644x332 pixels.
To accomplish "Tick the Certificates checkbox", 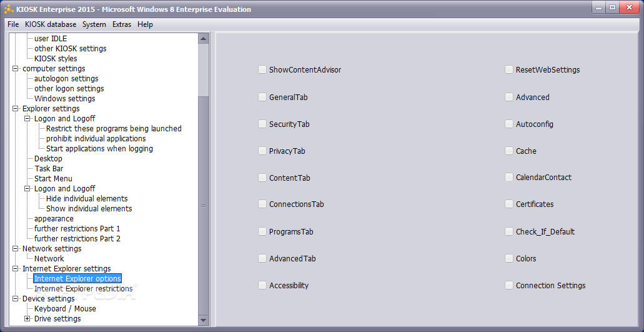I will pyautogui.click(x=509, y=204).
